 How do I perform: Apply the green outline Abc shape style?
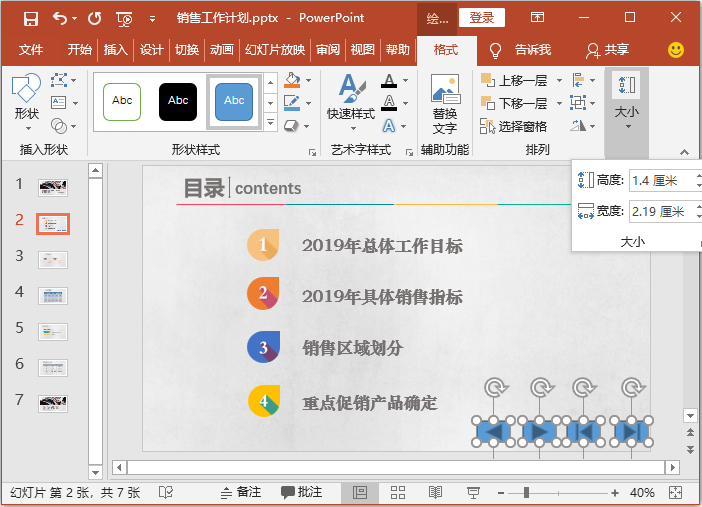click(x=122, y=102)
